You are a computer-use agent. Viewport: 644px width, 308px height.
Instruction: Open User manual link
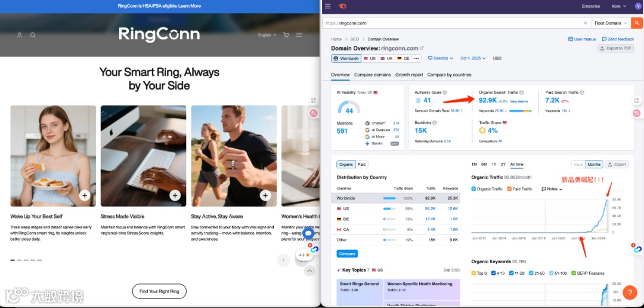click(x=582, y=39)
